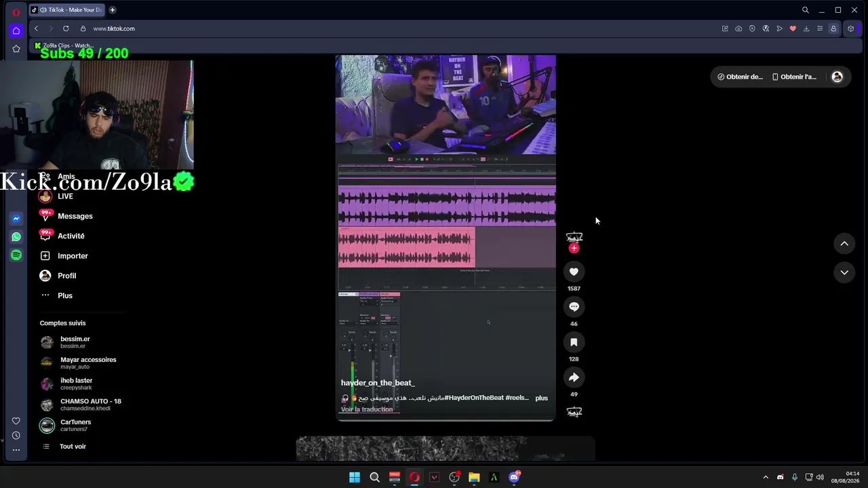This screenshot has width=868, height=488.
Task: Open CHAMSO AUTO - 18 account
Action: tap(81, 405)
